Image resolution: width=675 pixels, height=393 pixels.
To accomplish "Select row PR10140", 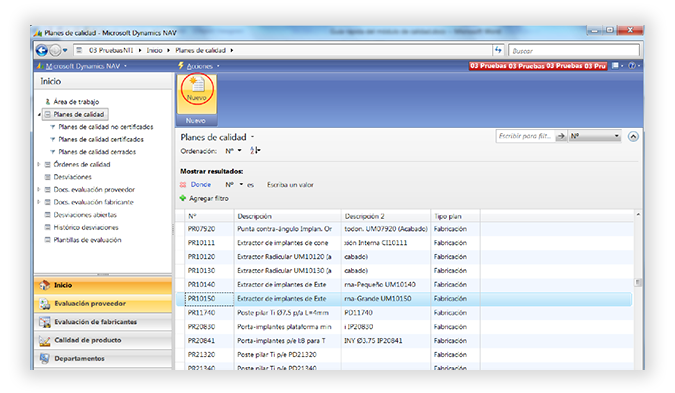I will [x=404, y=285].
